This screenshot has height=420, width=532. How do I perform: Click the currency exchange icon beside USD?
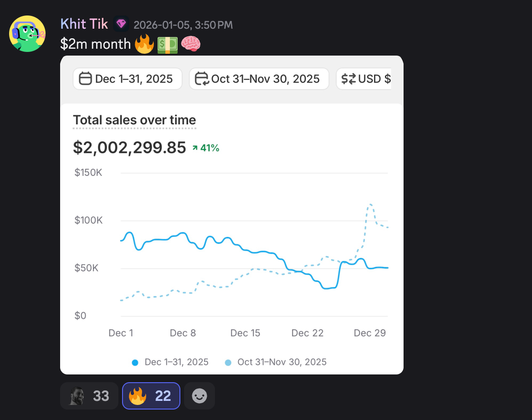point(349,79)
